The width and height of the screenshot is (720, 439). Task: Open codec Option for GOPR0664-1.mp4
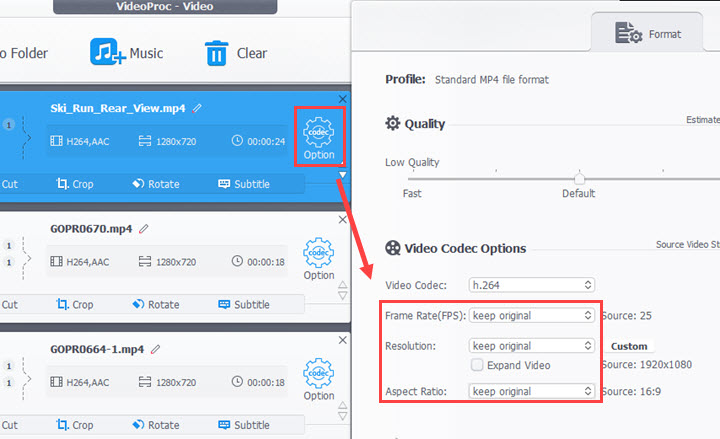pos(319,379)
